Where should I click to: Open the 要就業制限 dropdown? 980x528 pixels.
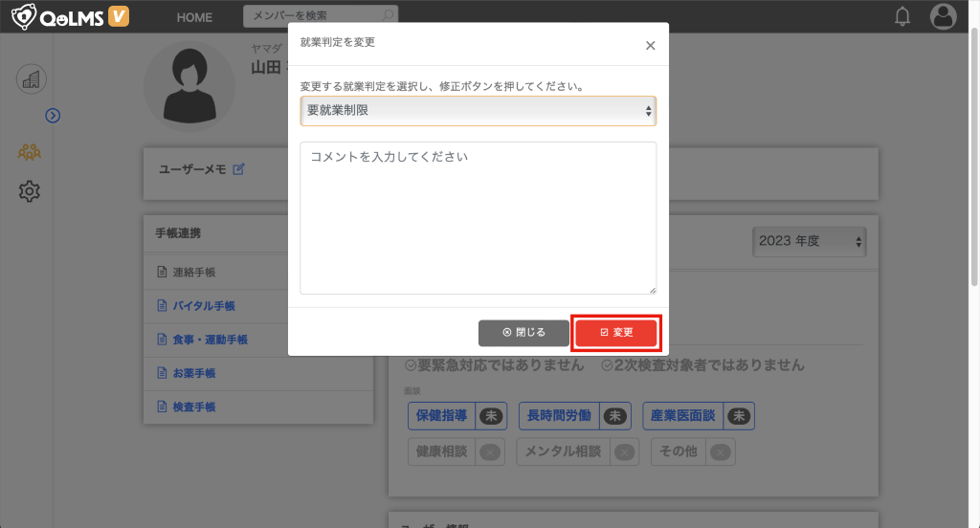click(x=478, y=111)
